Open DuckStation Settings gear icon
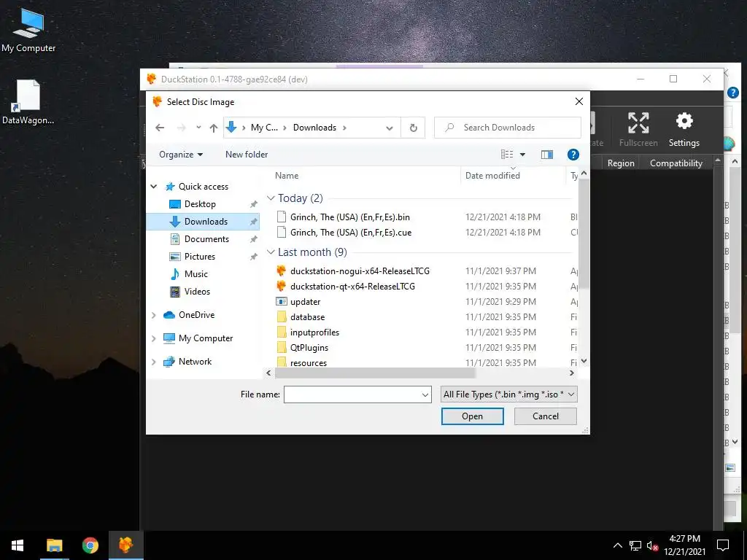The width and height of the screenshot is (747, 560). [684, 130]
